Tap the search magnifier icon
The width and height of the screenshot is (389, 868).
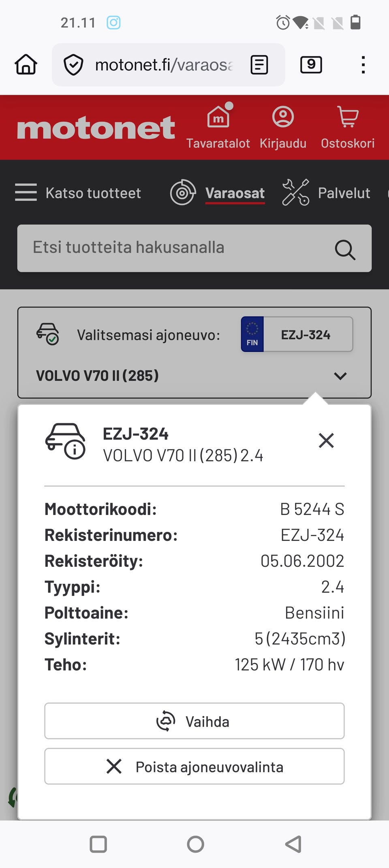click(x=345, y=249)
